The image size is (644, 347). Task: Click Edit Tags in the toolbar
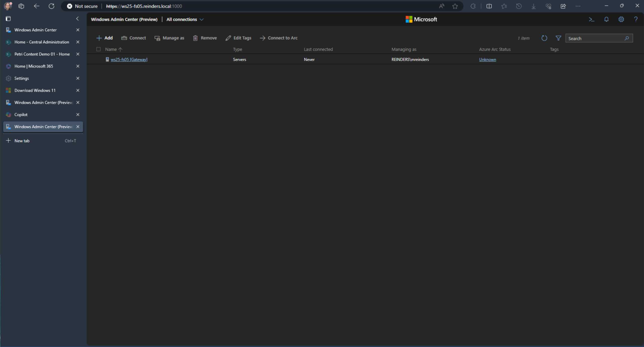(x=238, y=38)
